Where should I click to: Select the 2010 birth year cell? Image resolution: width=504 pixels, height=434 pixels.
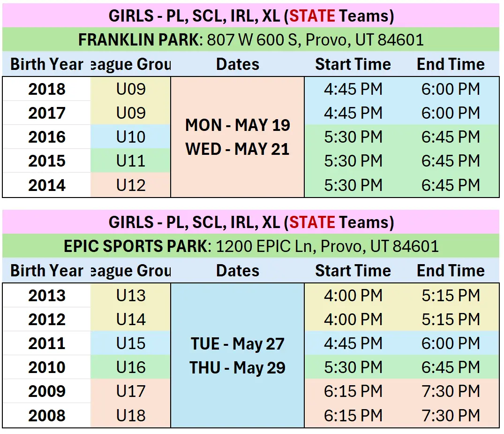pos(46,367)
